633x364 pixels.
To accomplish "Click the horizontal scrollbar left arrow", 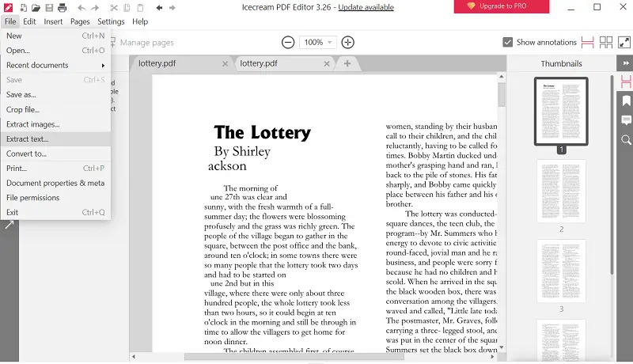I will tap(134, 357).
